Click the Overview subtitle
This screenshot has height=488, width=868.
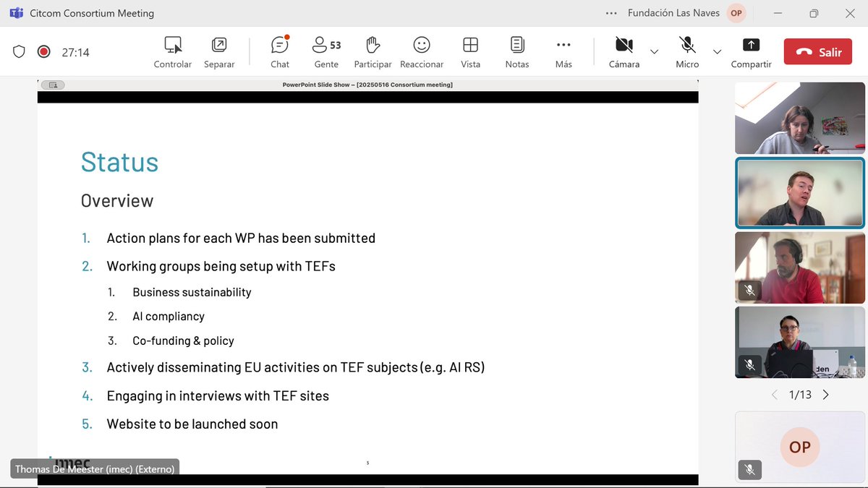click(x=117, y=200)
